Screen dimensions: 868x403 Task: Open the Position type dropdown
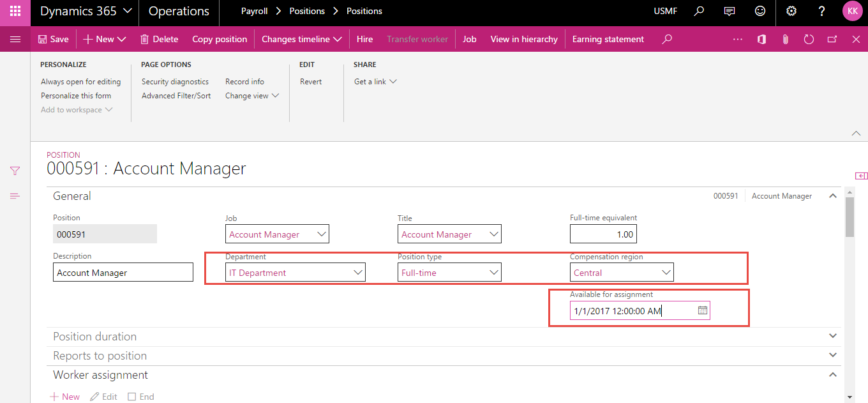pyautogui.click(x=494, y=271)
